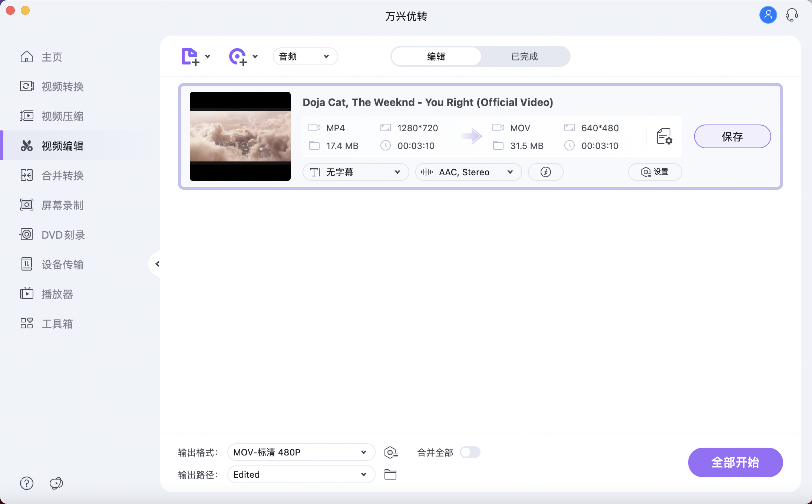Open 播放器 player
This screenshot has width=812, height=504.
[46, 294]
